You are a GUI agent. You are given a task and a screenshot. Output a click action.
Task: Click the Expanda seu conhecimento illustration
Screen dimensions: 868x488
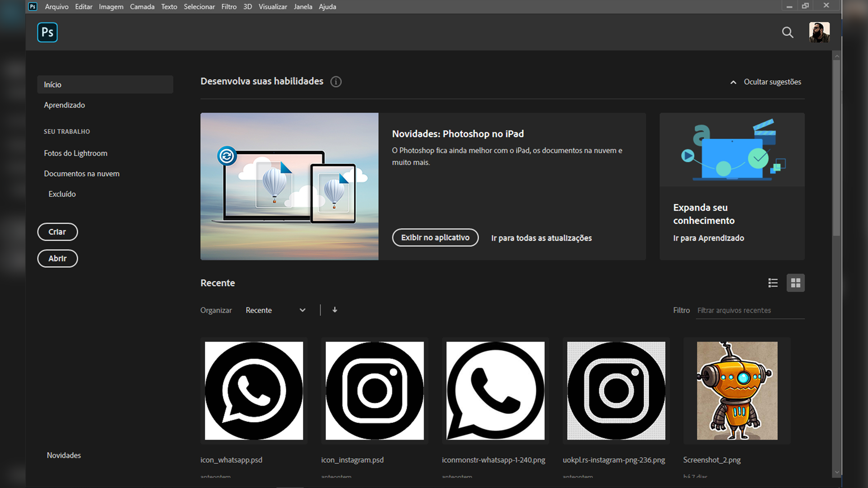732,150
